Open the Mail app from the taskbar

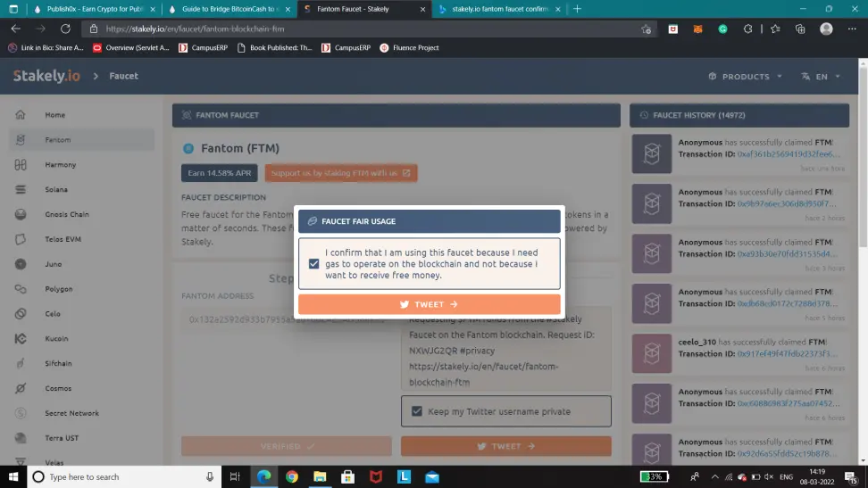(x=432, y=476)
